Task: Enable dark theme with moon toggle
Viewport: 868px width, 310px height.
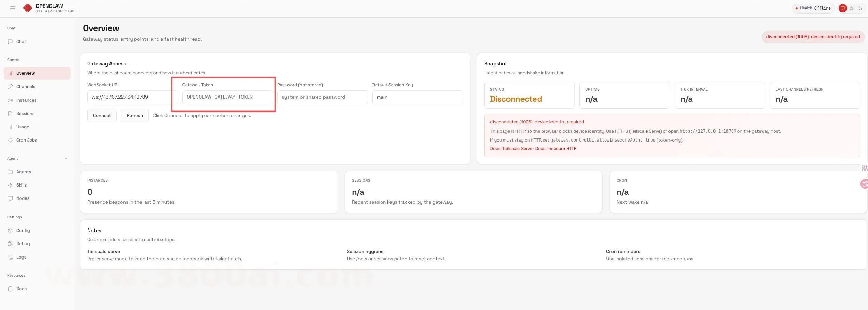Action: [860, 8]
